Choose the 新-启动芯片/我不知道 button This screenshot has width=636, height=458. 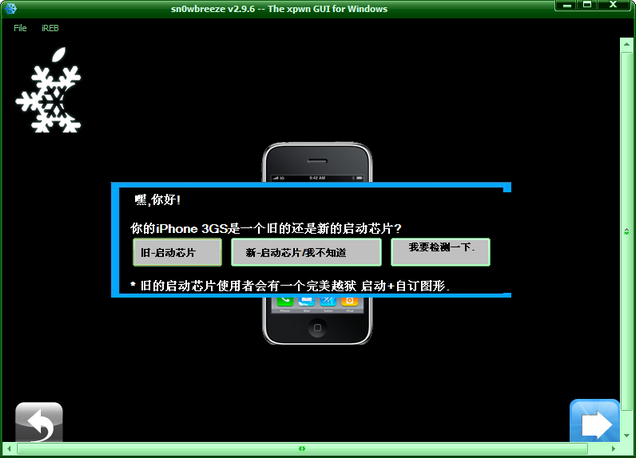306,252
